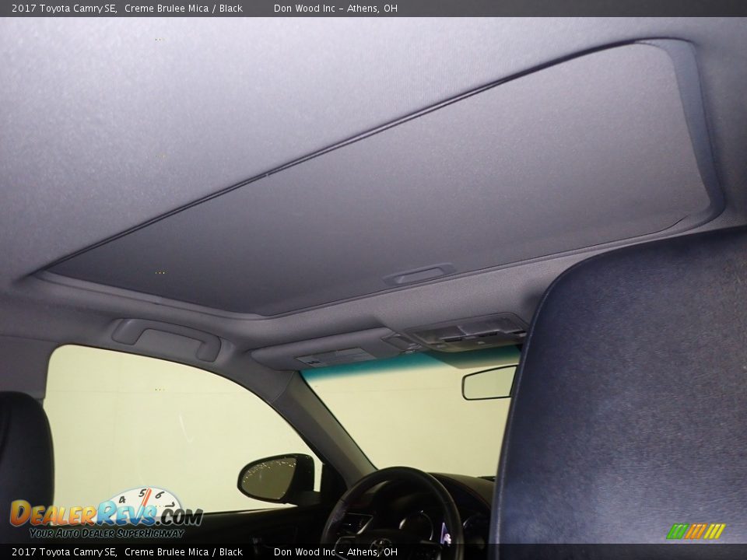
Task: Click bottom "Don Wood Inc - Athens, OH" text
Action: point(335,551)
